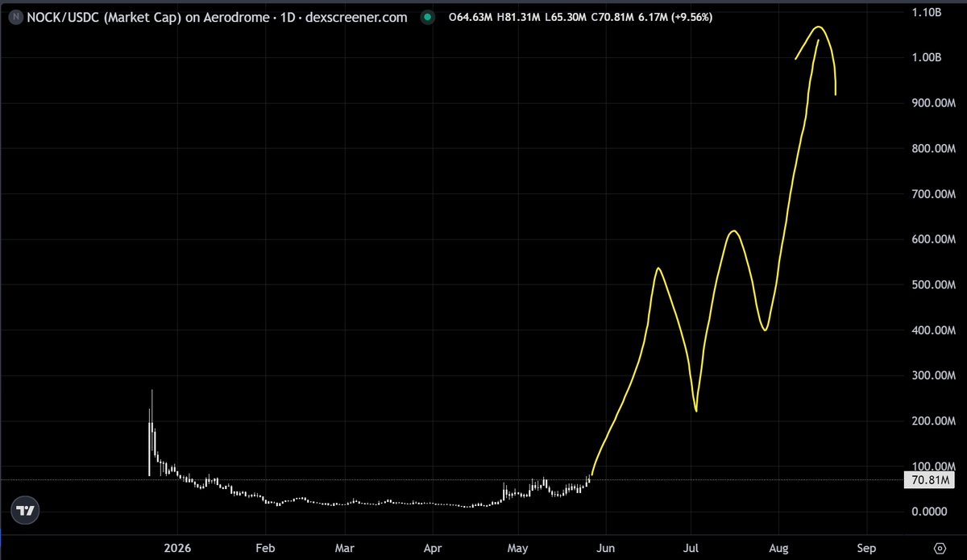Image resolution: width=967 pixels, height=560 pixels.
Task: Click the May time axis label
Action: pos(518,548)
